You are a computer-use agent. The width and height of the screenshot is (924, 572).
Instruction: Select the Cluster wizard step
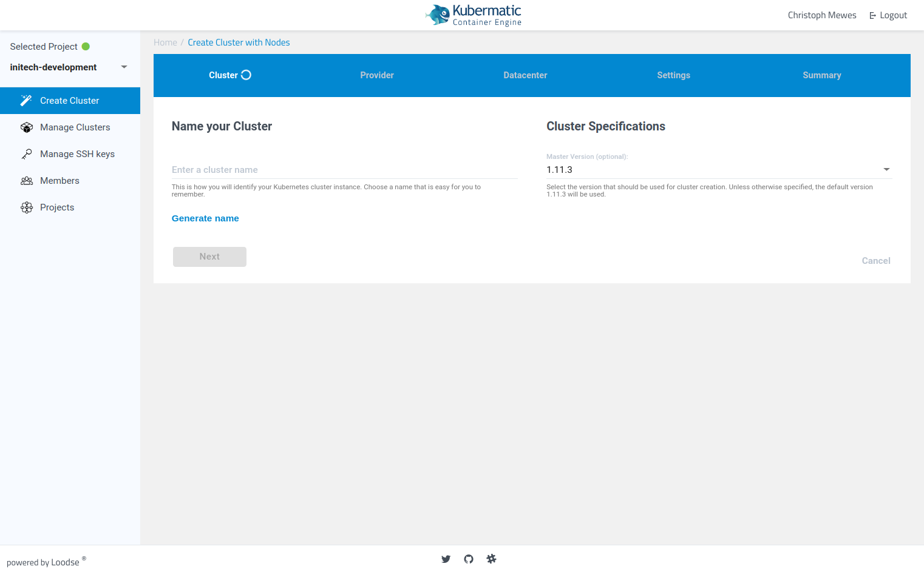coord(229,75)
